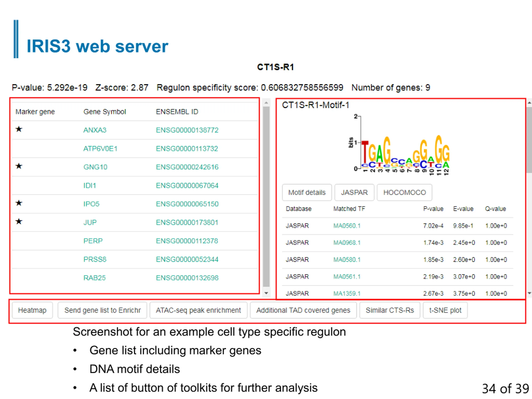Click the 7.02e-4 P-value cell
Image resolution: width=532 pixels, height=399 pixels.
tap(433, 226)
